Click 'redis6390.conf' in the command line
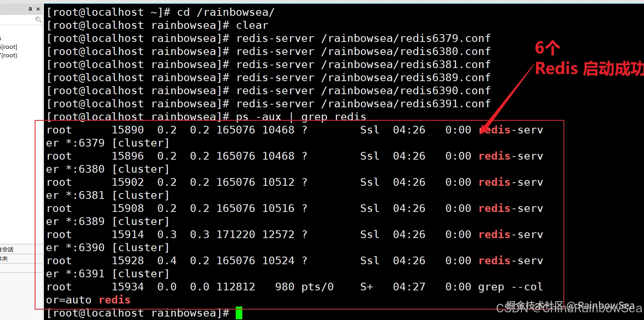Viewport: 644px width, 320px height. (x=445, y=90)
